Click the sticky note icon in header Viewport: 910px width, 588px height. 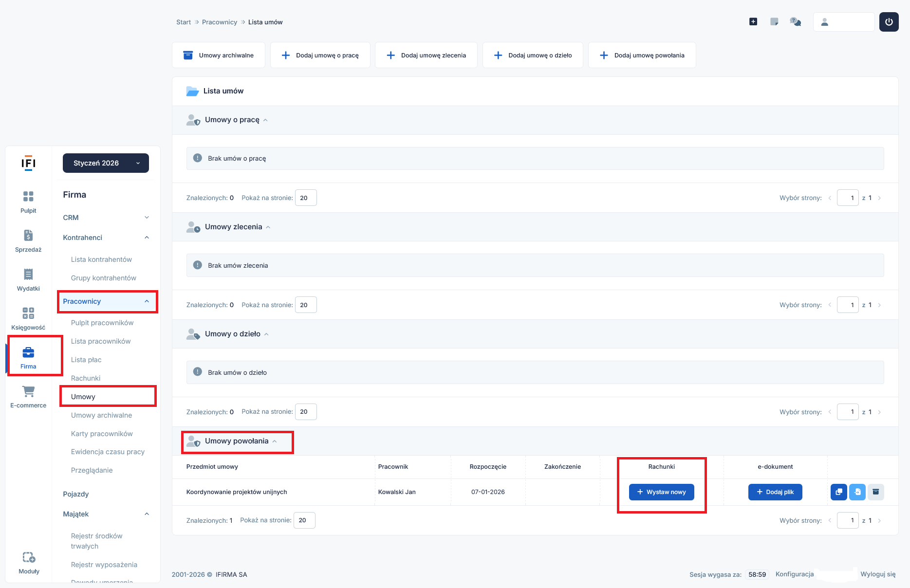pyautogui.click(x=774, y=22)
